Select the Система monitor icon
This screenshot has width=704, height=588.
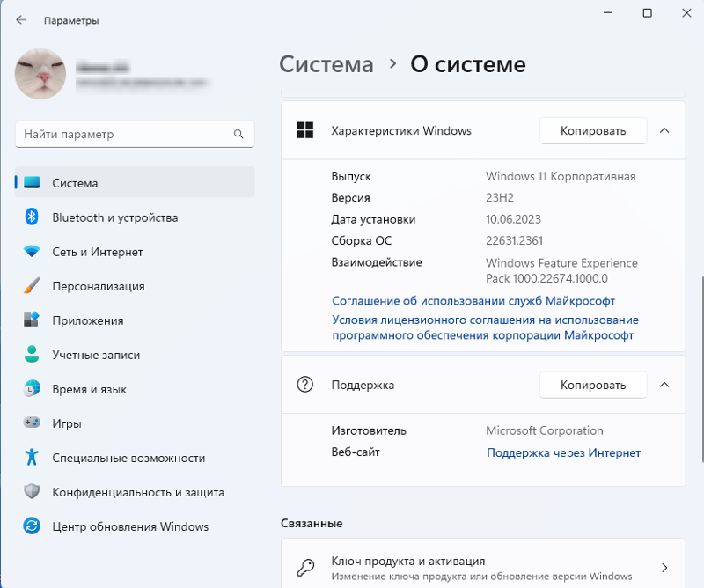pyautogui.click(x=32, y=182)
